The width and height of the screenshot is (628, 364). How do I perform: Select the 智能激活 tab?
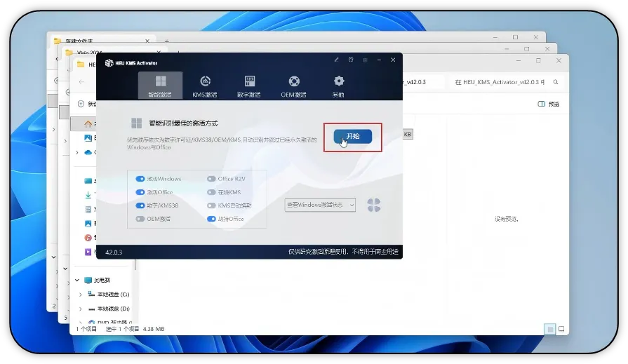[x=160, y=86]
